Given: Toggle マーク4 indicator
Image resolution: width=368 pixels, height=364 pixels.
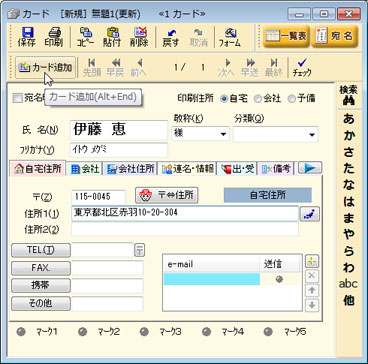Looking at the screenshot, I should (206, 332).
